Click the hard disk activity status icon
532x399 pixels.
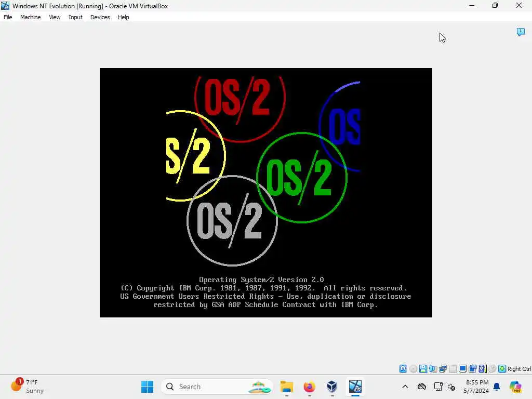coord(403,369)
